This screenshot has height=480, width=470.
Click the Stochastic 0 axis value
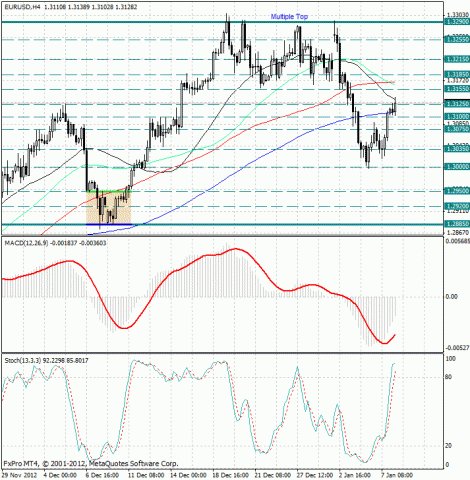click(448, 465)
